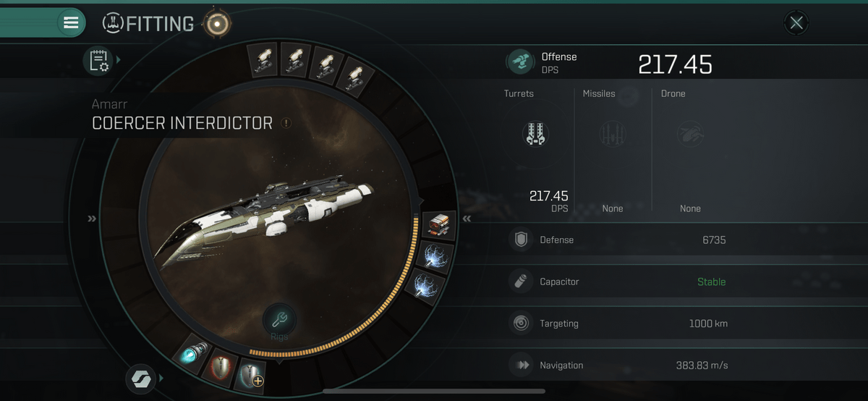This screenshot has height=401, width=868.
Task: Collapse stats panel with double chevron
Action: click(467, 218)
